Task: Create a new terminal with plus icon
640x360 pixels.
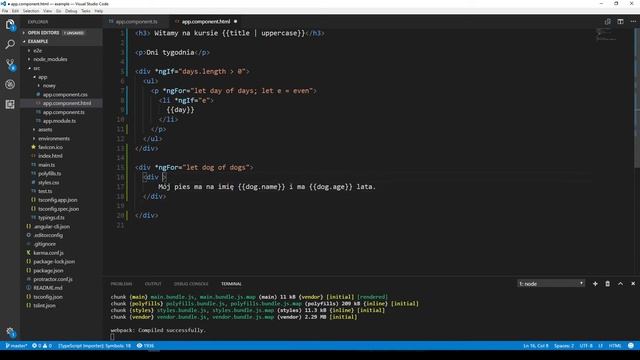Action: click(x=595, y=284)
